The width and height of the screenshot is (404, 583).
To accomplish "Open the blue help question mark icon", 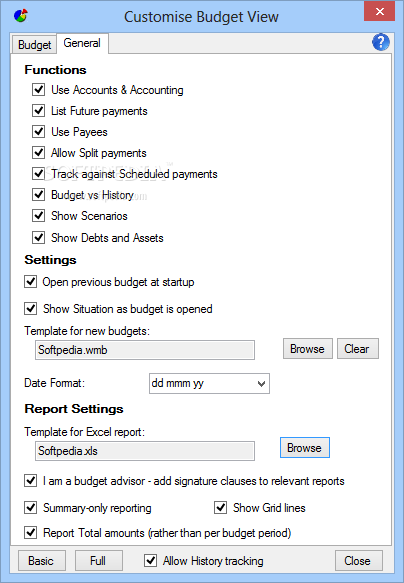I will [381, 42].
